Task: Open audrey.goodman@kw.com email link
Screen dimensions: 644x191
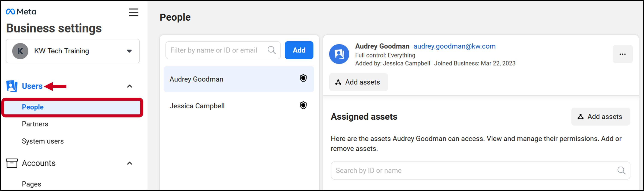Action: tap(455, 46)
